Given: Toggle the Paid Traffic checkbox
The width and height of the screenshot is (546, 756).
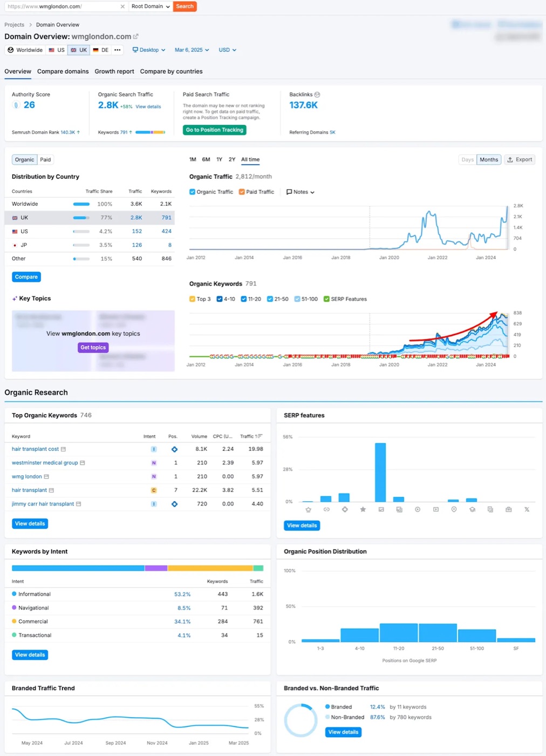Looking at the screenshot, I should [242, 192].
